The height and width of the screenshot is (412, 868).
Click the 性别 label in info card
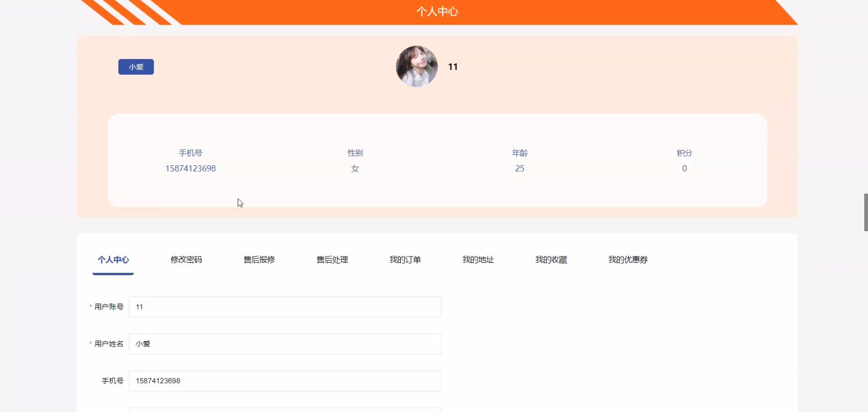point(355,153)
